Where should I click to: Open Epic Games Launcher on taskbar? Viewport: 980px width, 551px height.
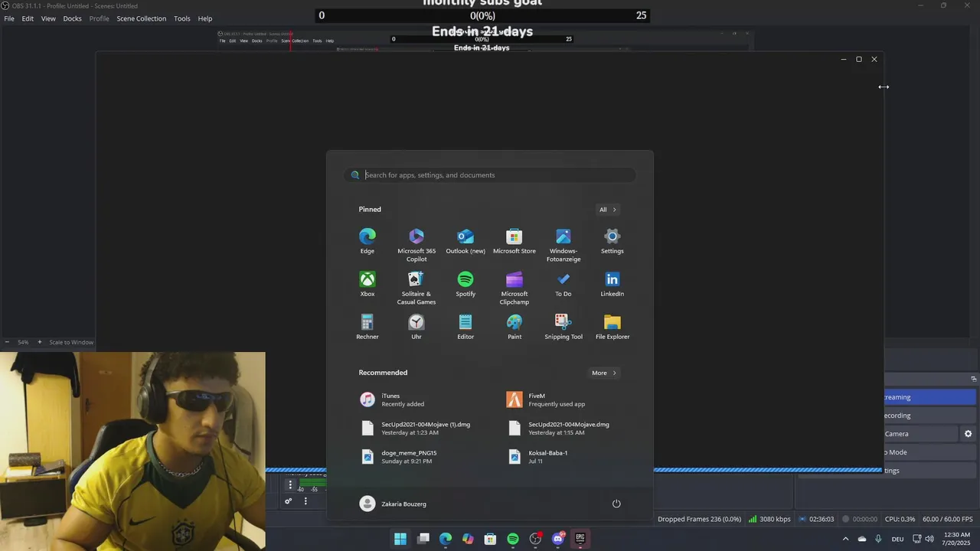tap(580, 539)
